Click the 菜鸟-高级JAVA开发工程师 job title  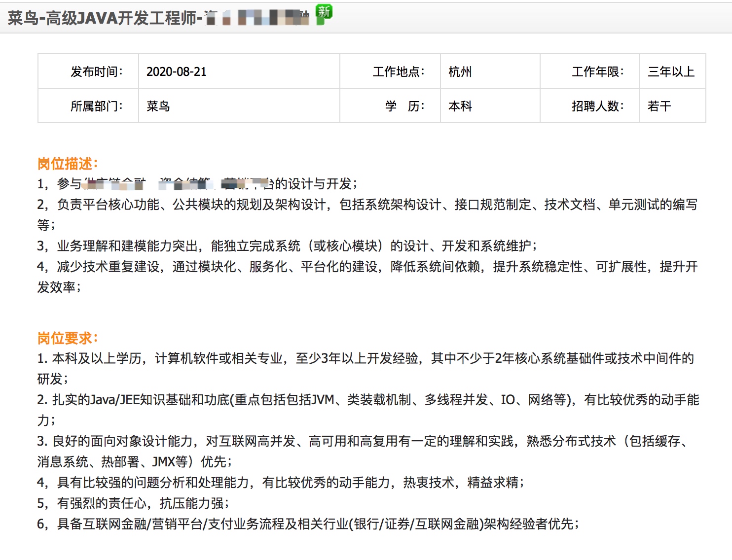tap(105, 18)
